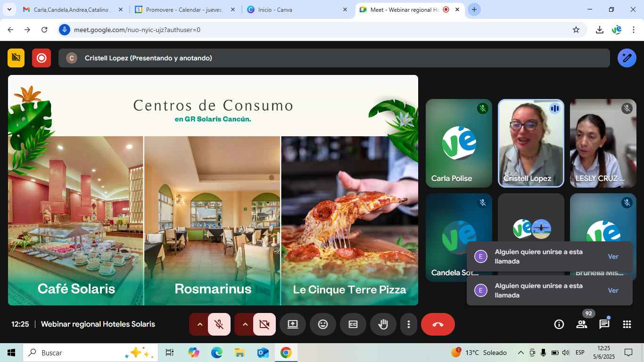This screenshot has height=362, width=644.
Task: Reload the Meet page
Action: 44,30
